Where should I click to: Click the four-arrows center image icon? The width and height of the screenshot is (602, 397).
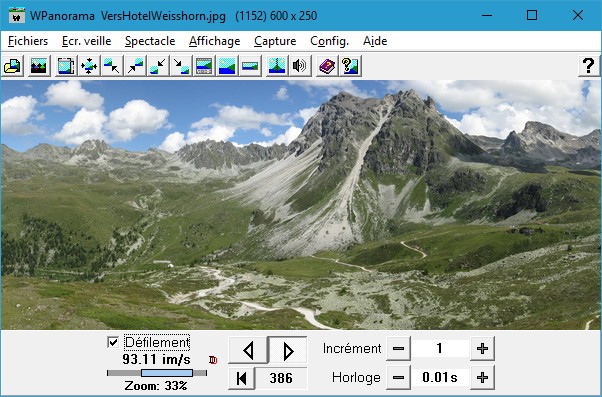click(x=89, y=66)
